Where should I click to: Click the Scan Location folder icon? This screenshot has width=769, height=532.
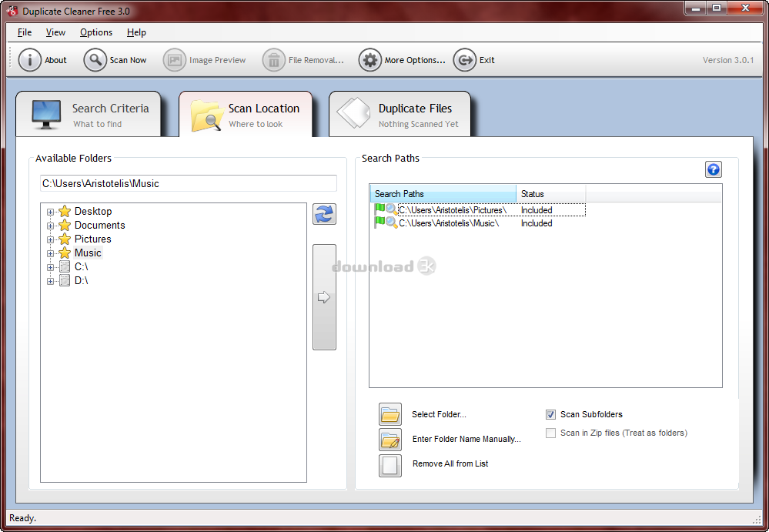pos(206,115)
